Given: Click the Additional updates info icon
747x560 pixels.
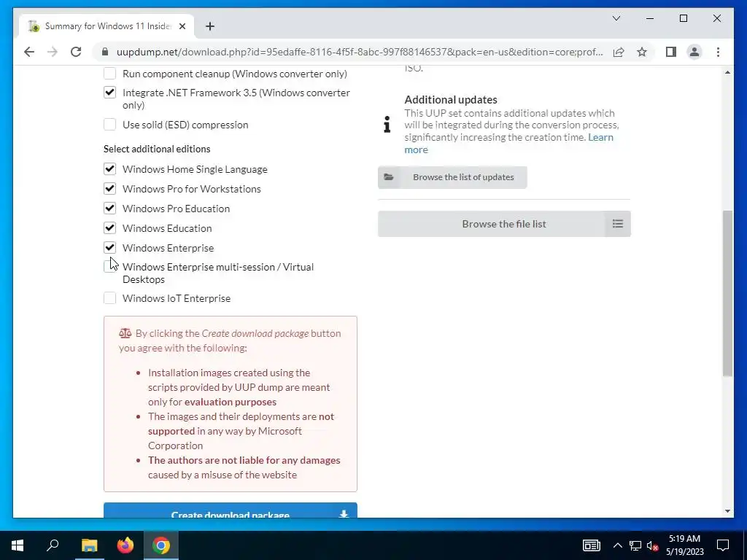Looking at the screenshot, I should [387, 124].
